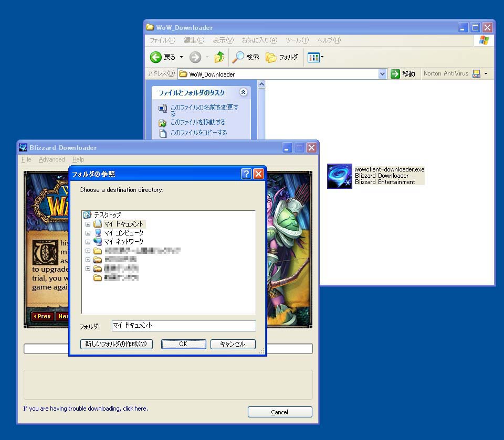The height and width of the screenshot is (440, 504).
Task: Open the Advanced menu in Blizzard Downloader
Action: (x=52, y=159)
